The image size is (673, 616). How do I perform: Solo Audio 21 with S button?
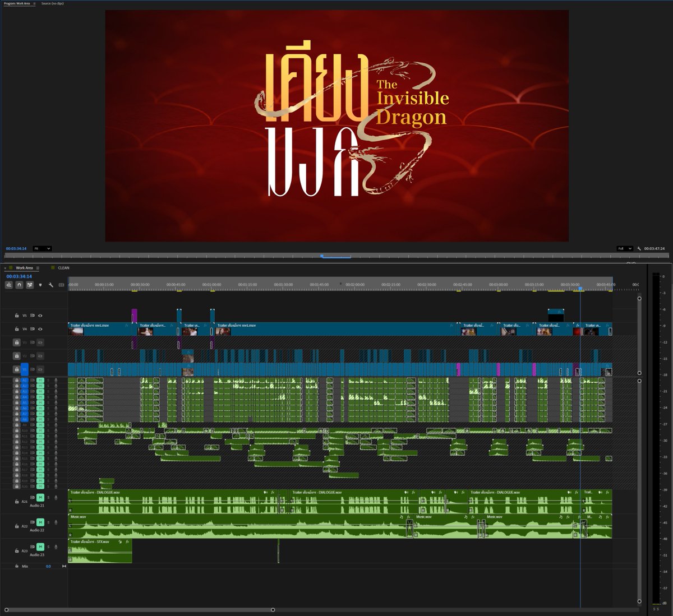(x=48, y=498)
